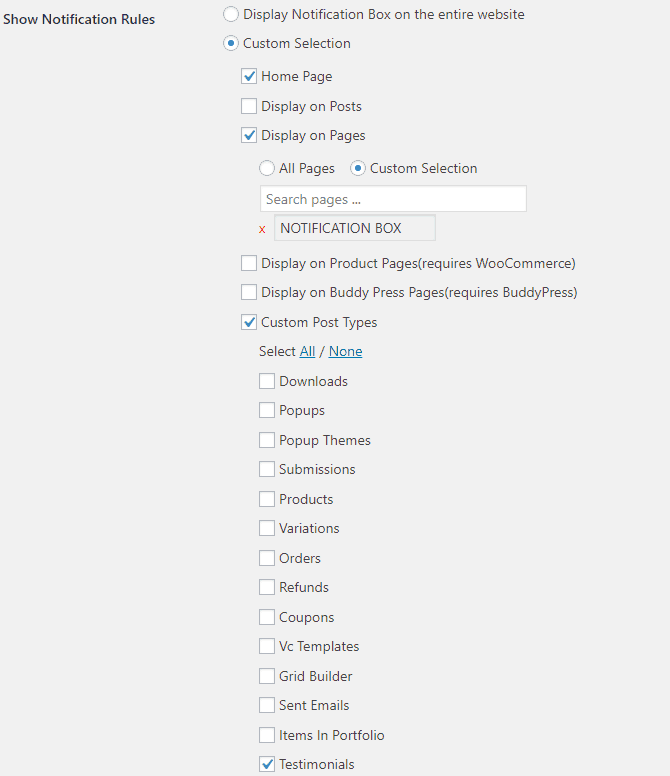Check the Downloads post type
Screen dimensions: 670x776
pyautogui.click(x=267, y=381)
